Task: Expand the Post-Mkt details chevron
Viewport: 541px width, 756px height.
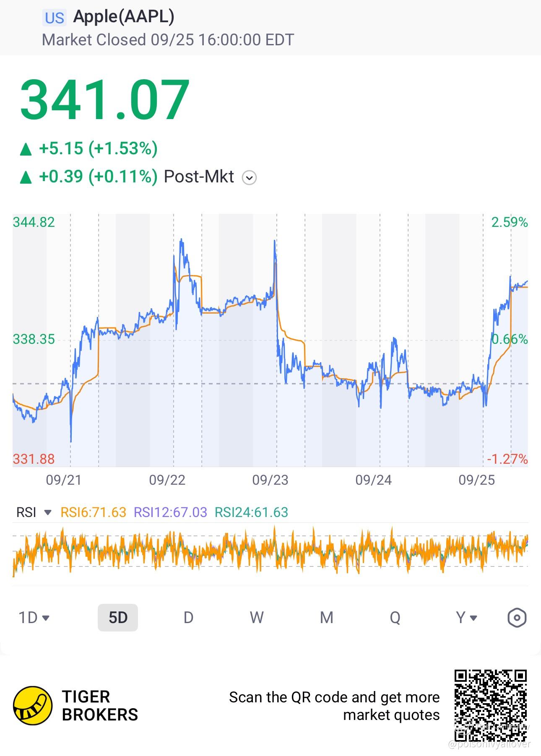Action: pos(249,178)
